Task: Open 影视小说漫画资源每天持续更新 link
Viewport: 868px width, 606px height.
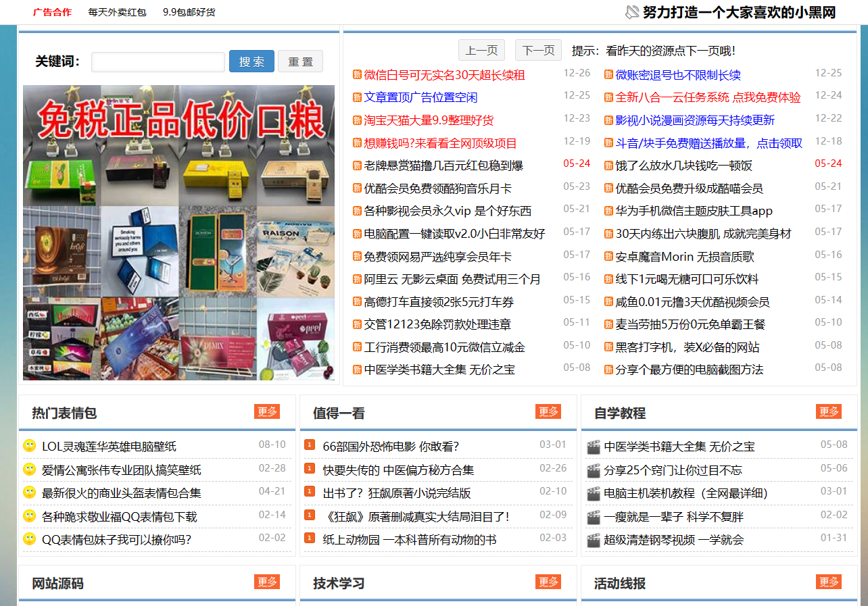Action: (x=695, y=120)
